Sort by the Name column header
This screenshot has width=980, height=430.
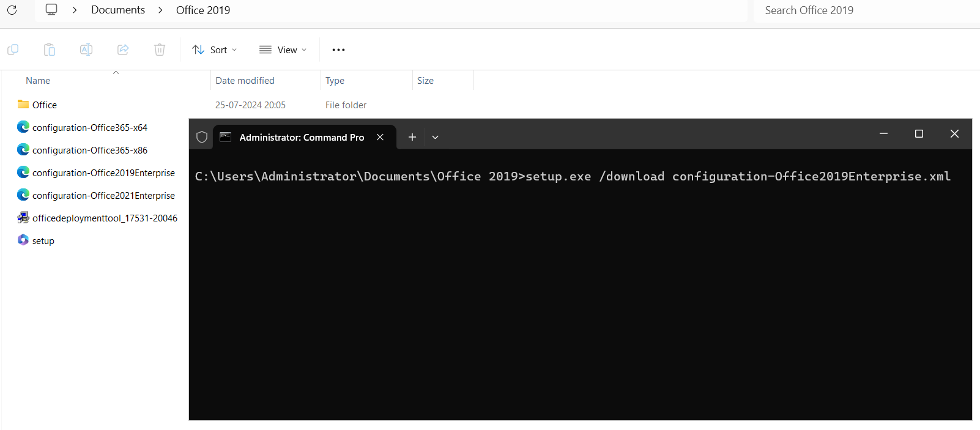click(38, 81)
